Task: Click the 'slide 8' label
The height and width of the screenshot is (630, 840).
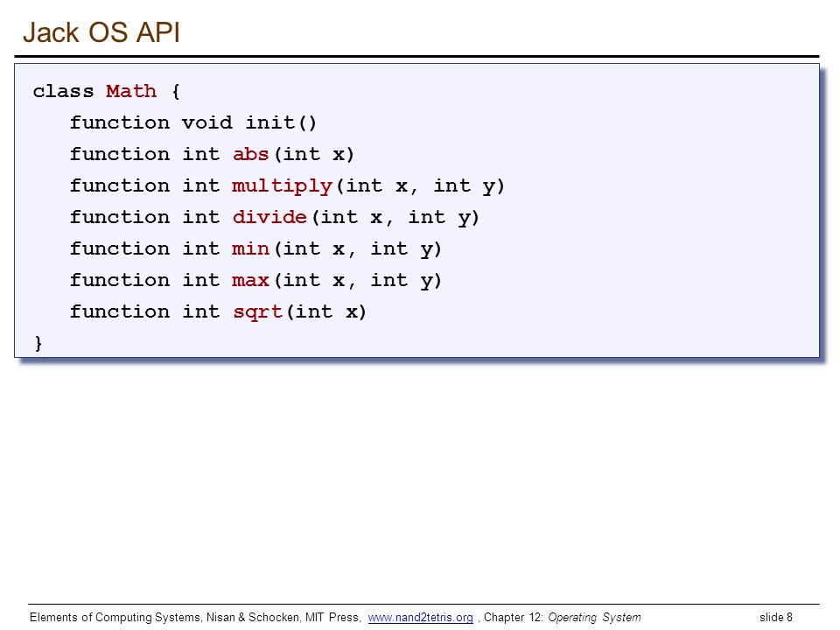Action: pyautogui.click(x=776, y=617)
